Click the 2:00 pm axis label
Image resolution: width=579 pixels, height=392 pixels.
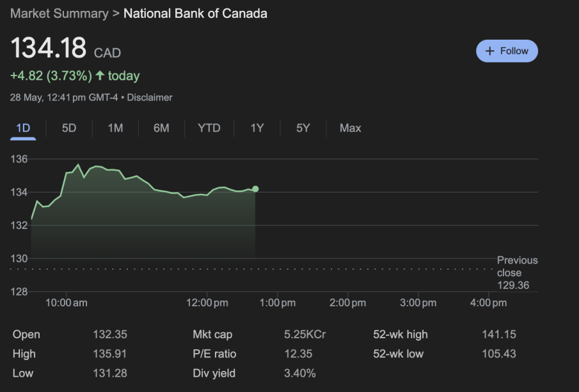[x=348, y=303]
